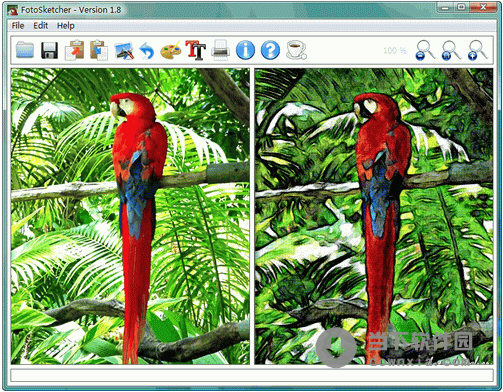The image size is (503, 392).
Task: Copy the image to the clipboard
Action: pyautogui.click(x=74, y=50)
